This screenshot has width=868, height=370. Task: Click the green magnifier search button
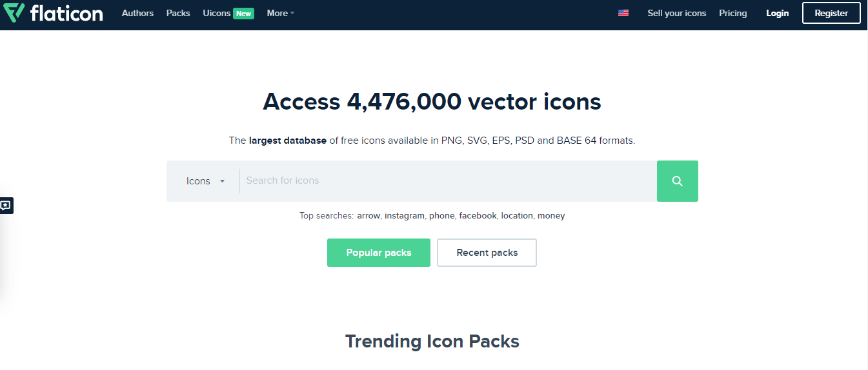(x=677, y=181)
